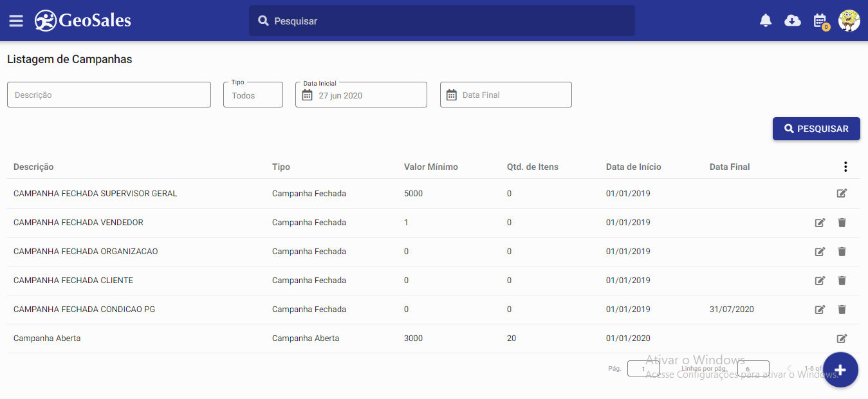Sort by the Valor Mínimo column header

pos(430,167)
